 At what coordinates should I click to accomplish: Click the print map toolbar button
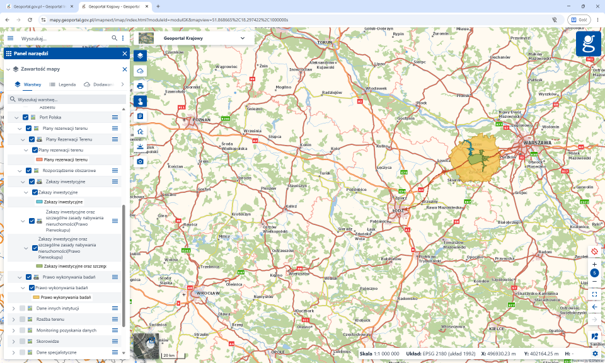pos(140,86)
